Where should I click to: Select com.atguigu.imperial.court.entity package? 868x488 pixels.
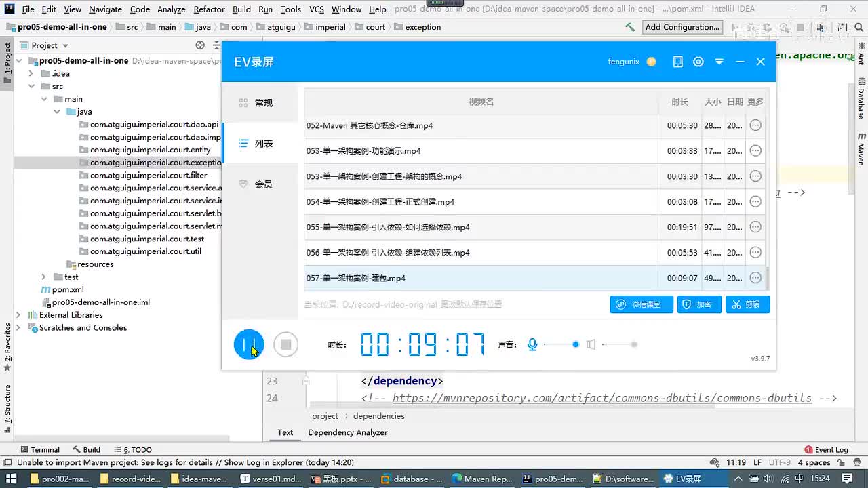point(150,150)
